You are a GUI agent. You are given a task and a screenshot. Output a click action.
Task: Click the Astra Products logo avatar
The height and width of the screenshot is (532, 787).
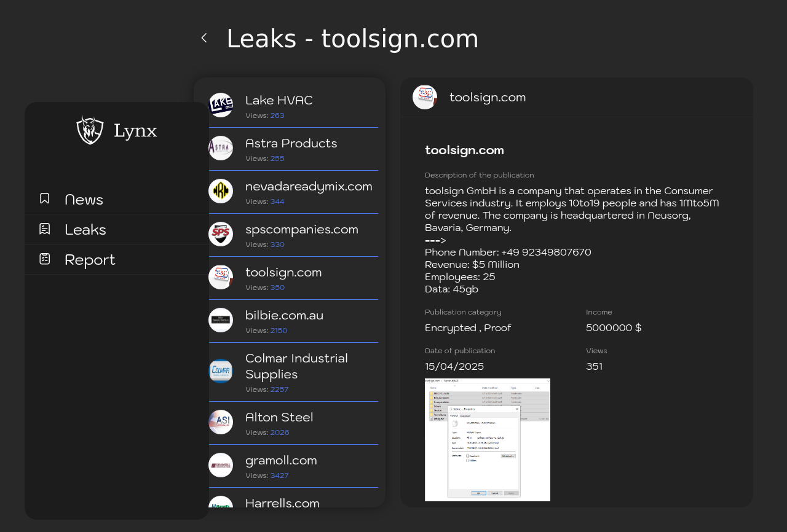click(x=221, y=148)
